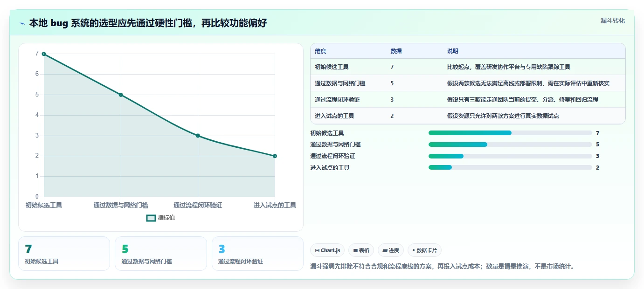This screenshot has height=289, width=644.
Task: Click x-axis label 进入试点的工具
Action: tap(275, 205)
